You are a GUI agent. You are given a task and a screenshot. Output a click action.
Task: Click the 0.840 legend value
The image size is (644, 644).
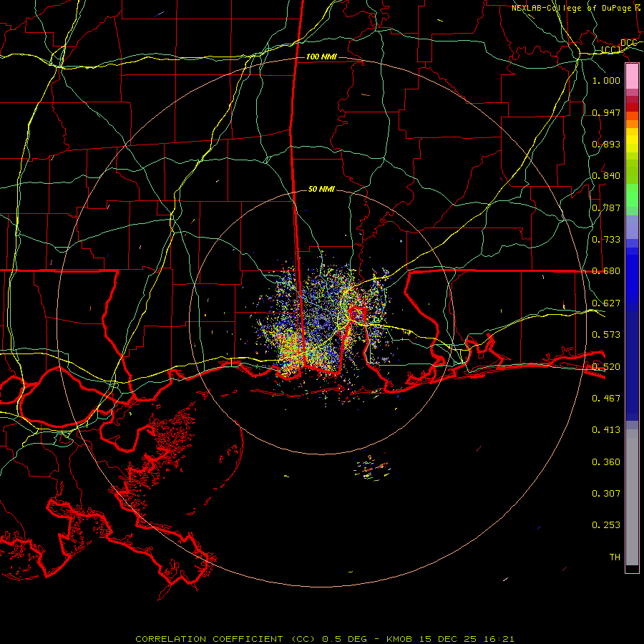coord(606,175)
